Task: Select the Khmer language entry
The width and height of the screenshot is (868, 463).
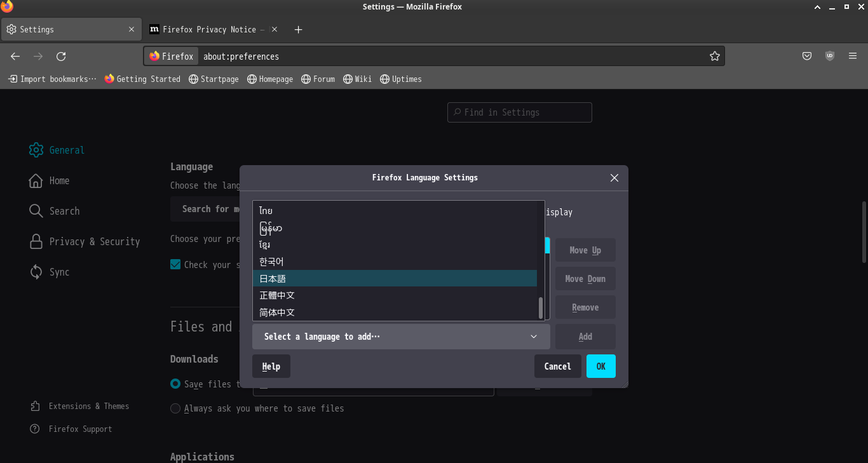Action: [x=395, y=245]
